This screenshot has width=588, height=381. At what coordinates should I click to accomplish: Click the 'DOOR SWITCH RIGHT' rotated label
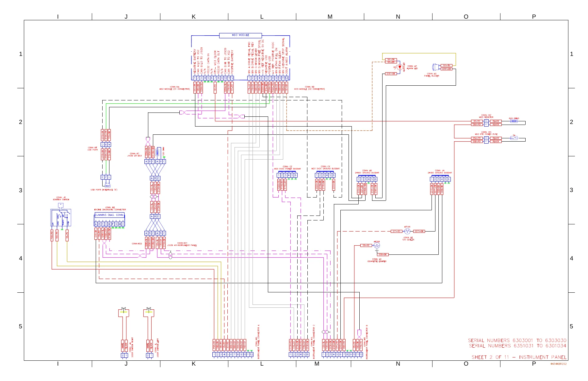point(132,347)
